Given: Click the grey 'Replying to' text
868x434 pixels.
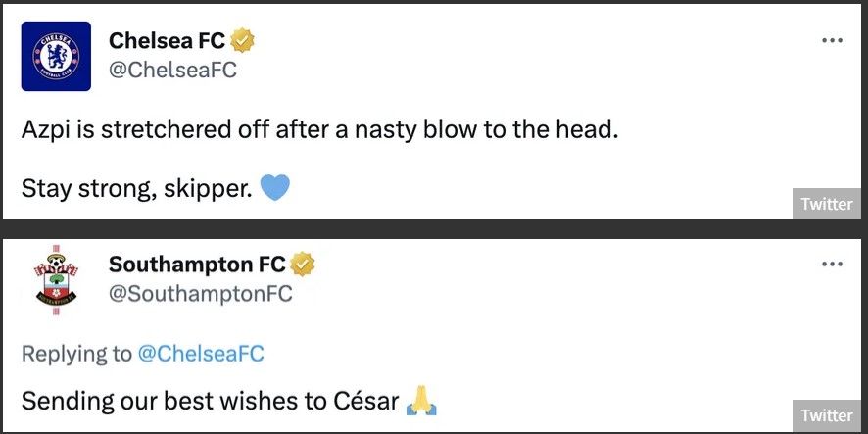Looking at the screenshot, I should tap(77, 354).
